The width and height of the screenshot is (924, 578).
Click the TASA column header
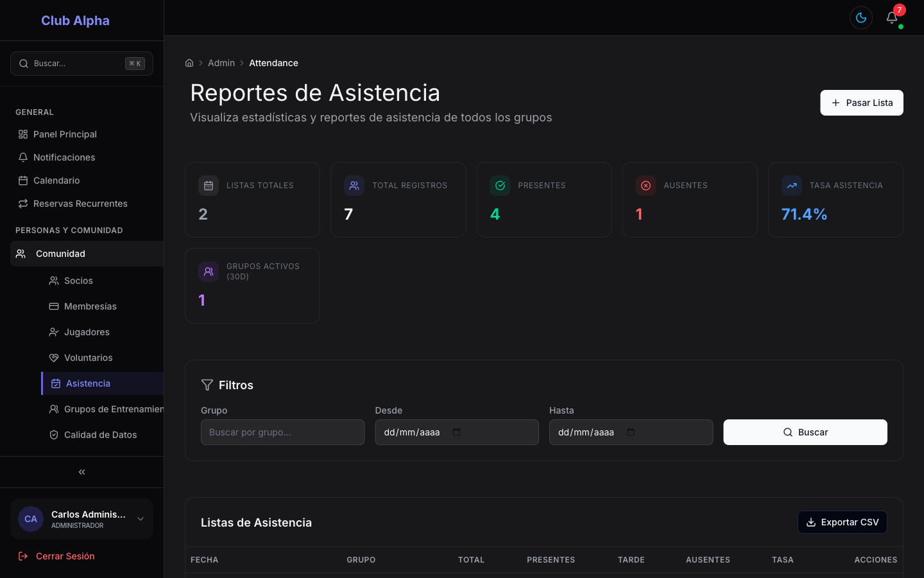pyautogui.click(x=783, y=560)
